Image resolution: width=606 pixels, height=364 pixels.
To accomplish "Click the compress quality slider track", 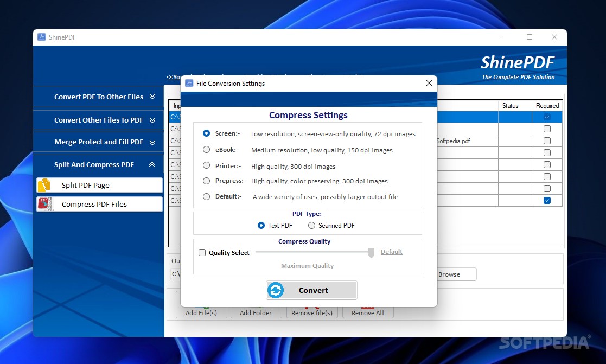I will tap(311, 252).
